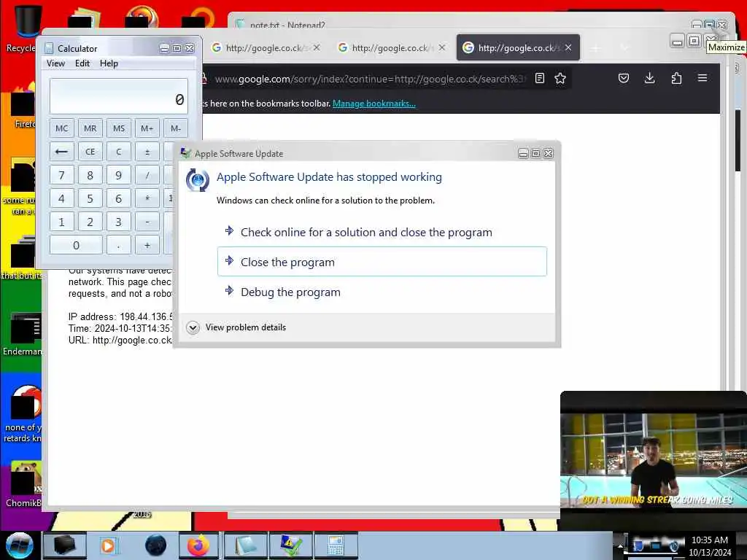Expand View problem details
The width and height of the screenshot is (747, 560).
tap(237, 327)
